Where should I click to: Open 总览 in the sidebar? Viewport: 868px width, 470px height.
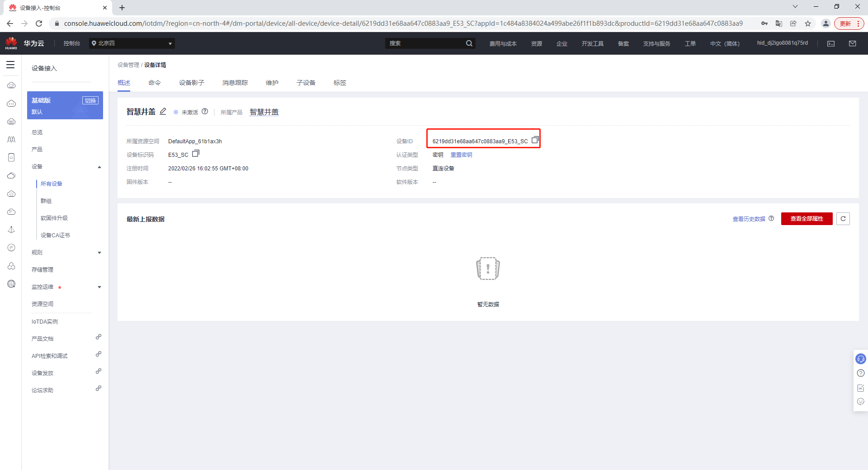(x=37, y=132)
